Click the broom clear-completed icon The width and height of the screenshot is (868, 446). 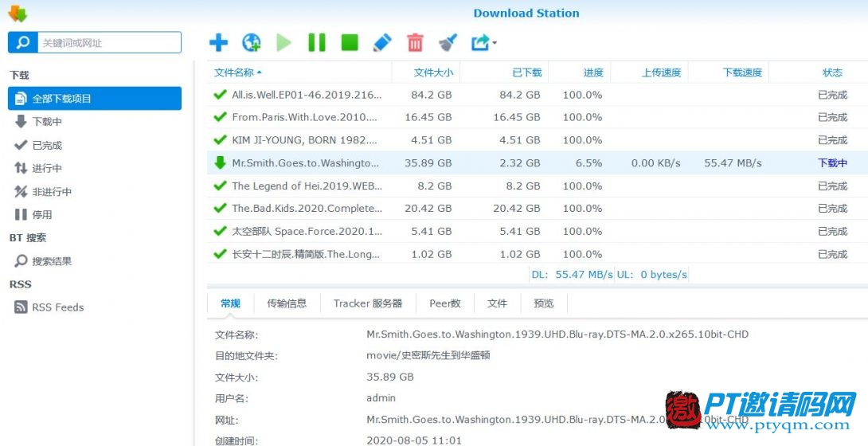coord(448,42)
